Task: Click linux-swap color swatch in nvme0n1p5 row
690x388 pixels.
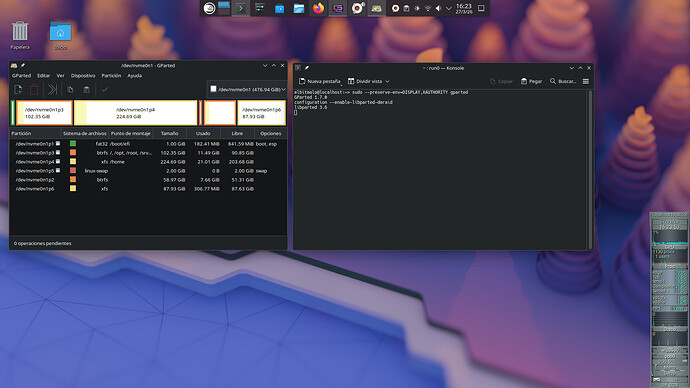Action: pyautogui.click(x=73, y=171)
